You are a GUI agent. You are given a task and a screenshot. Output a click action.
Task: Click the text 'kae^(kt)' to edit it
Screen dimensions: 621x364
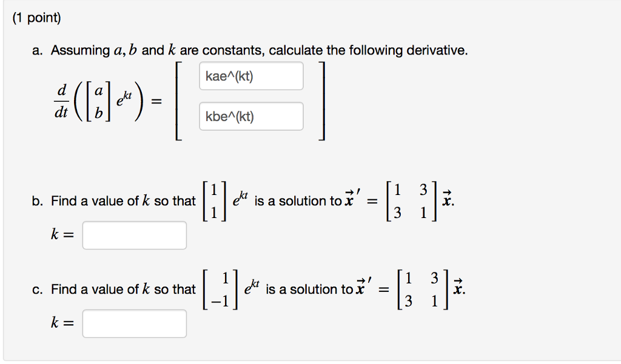pyautogui.click(x=231, y=75)
